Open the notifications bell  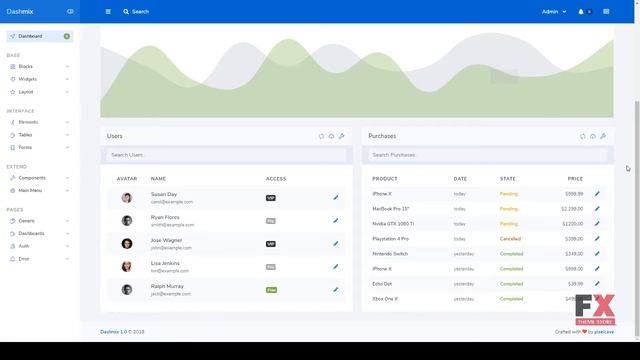(581, 11)
